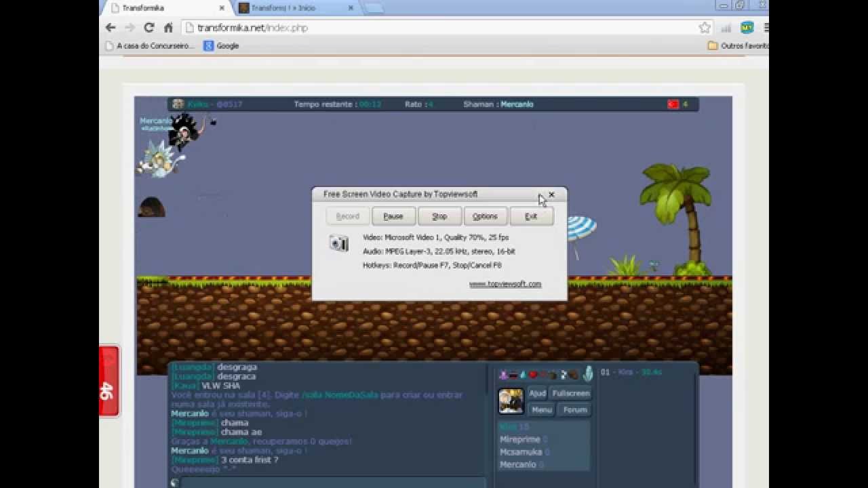Screen dimensions: 868x488
Task: Go to the browser home page
Action: (x=168, y=28)
